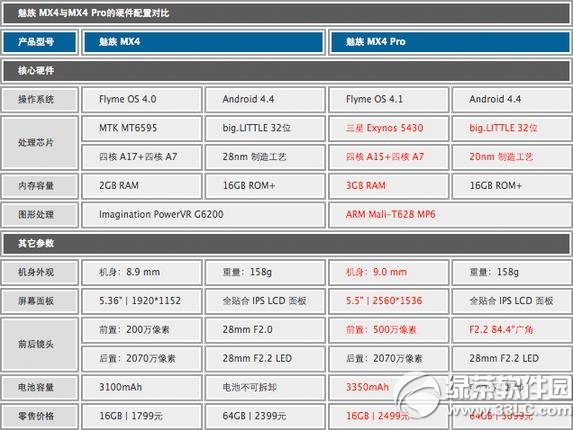
Task: Click 重量: 158g next to 8.9 mm
Action: pyautogui.click(x=265, y=273)
